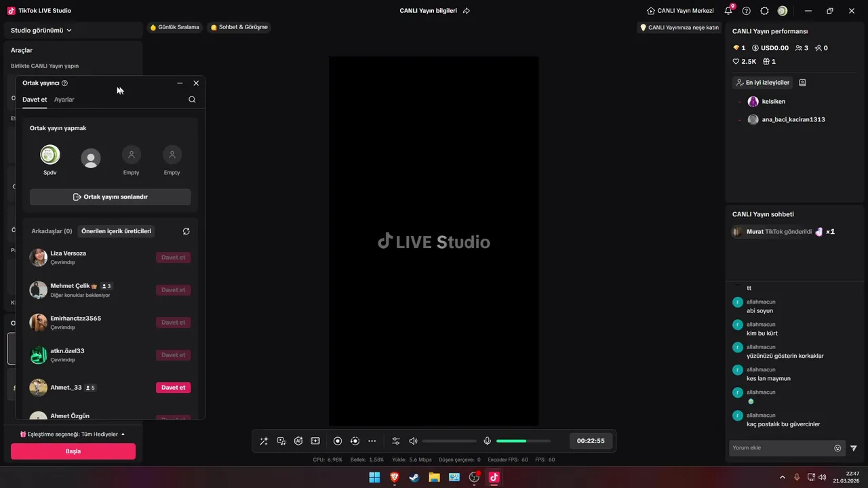Image resolution: width=868 pixels, height=488 pixels.
Task: Expand the Studio görünümü dropdown
Action: click(x=41, y=30)
